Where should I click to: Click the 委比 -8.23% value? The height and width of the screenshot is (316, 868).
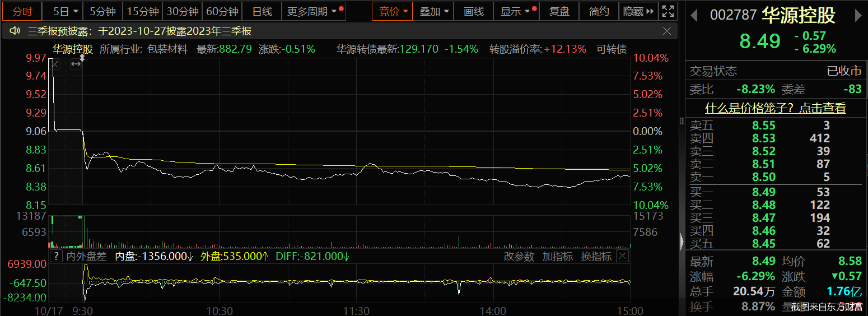[x=756, y=89]
